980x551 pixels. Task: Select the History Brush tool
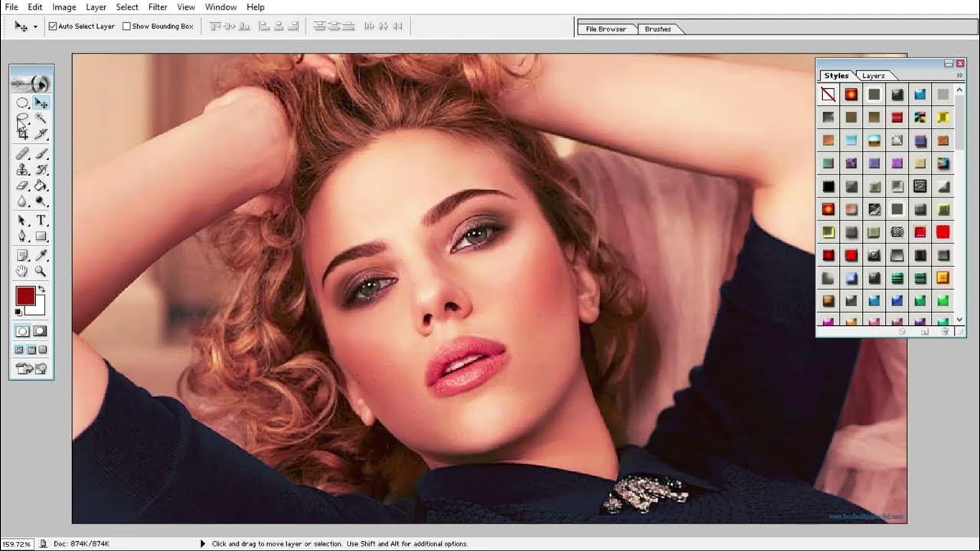(x=41, y=170)
